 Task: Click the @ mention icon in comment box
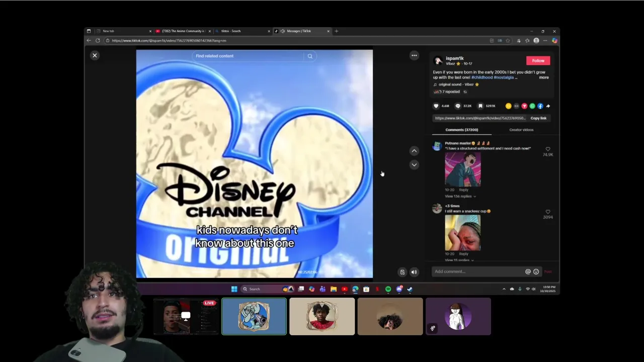(x=528, y=271)
